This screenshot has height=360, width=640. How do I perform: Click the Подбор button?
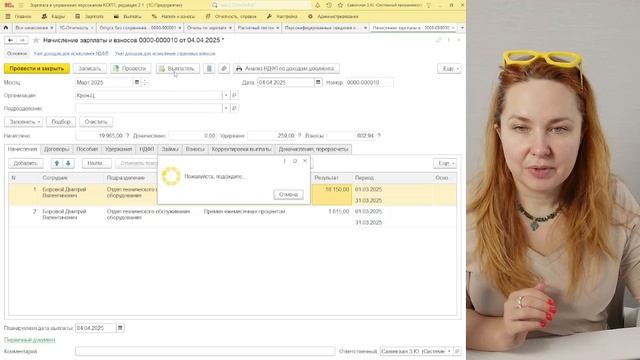(x=61, y=122)
